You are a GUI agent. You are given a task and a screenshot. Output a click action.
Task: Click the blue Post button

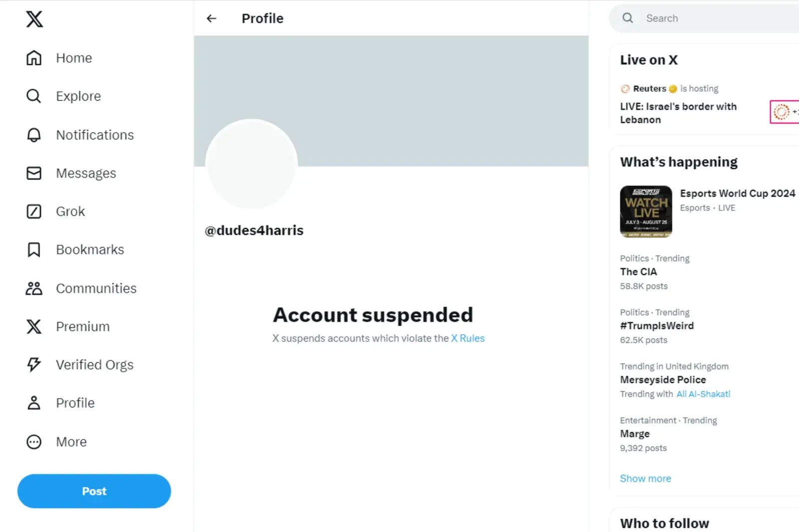click(x=94, y=491)
